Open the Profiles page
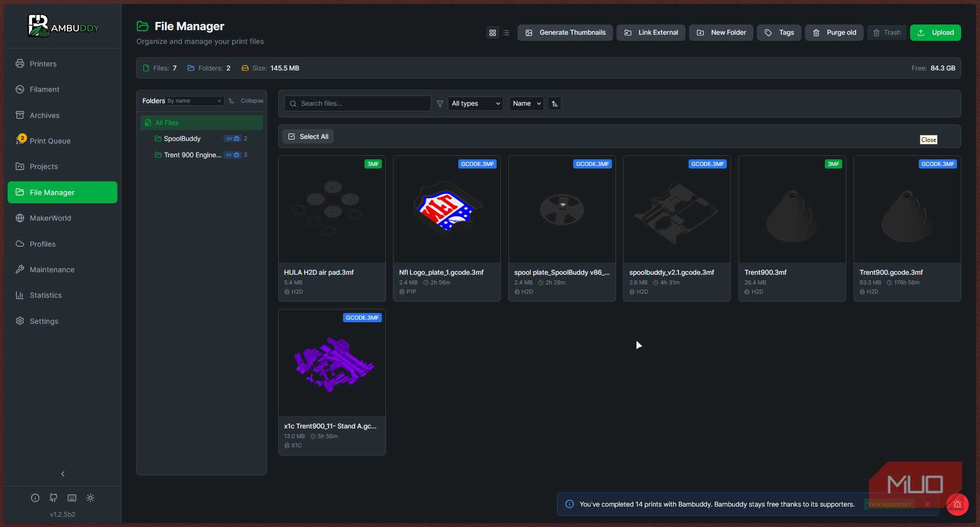980x527 pixels. click(62, 244)
